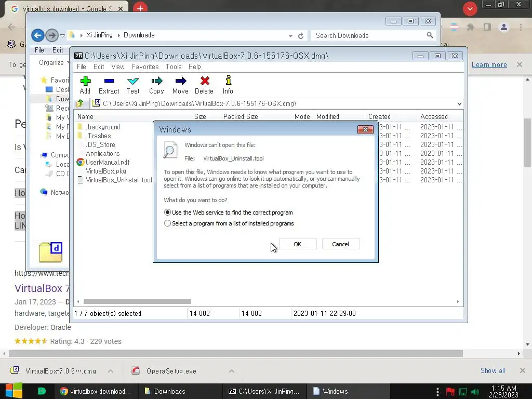This screenshot has height=399, width=532.
Task: Click the green taskbar app icon
Action: tap(42, 391)
